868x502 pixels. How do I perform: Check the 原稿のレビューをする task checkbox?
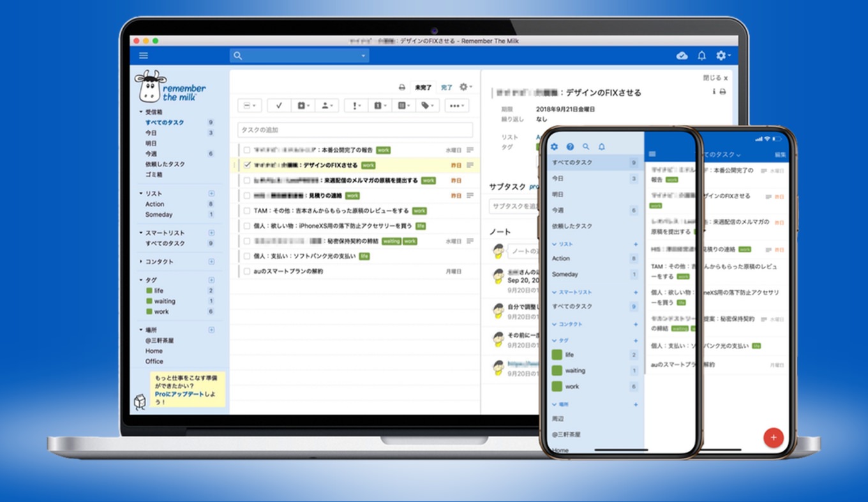coord(247,210)
